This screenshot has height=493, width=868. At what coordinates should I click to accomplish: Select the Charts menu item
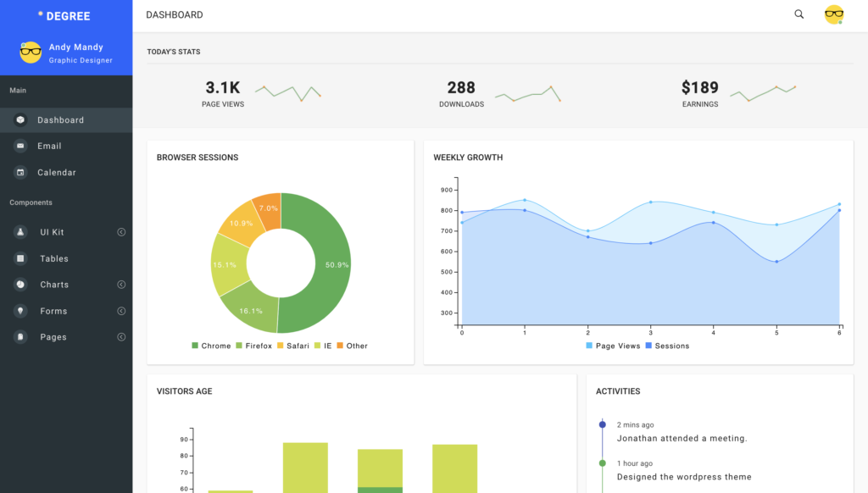click(x=54, y=285)
